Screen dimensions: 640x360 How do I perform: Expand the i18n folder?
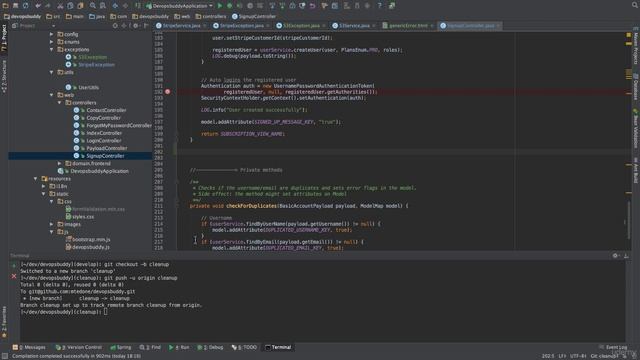pyautogui.click(x=44, y=186)
